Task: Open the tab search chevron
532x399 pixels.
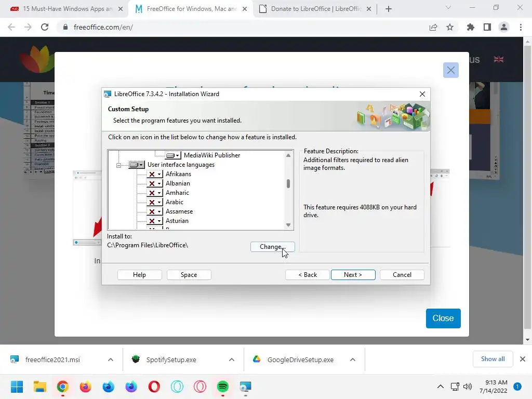Action: (x=448, y=7)
